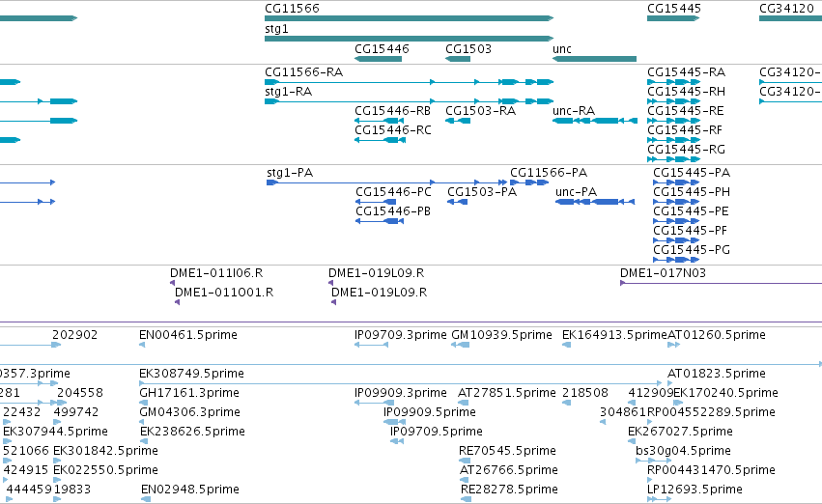The width and height of the screenshot is (822, 504).
Task: Open EST EN00461.5prime
Action: point(188,335)
